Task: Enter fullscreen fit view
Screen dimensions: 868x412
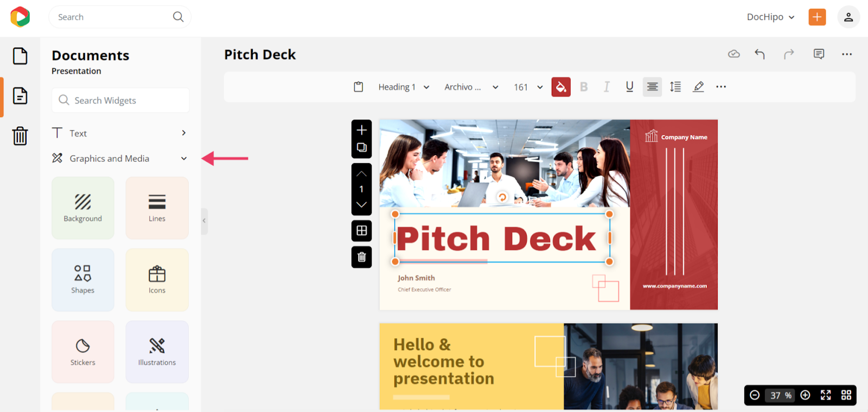Action: (826, 395)
